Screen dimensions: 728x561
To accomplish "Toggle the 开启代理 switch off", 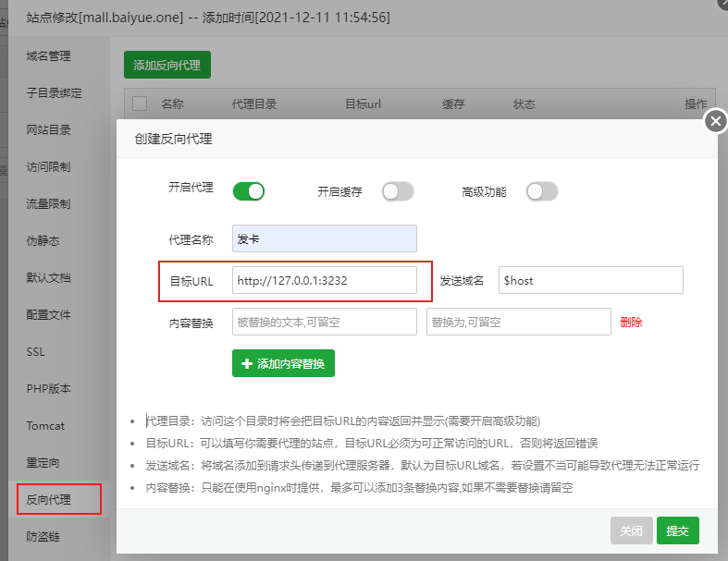I will point(249,191).
